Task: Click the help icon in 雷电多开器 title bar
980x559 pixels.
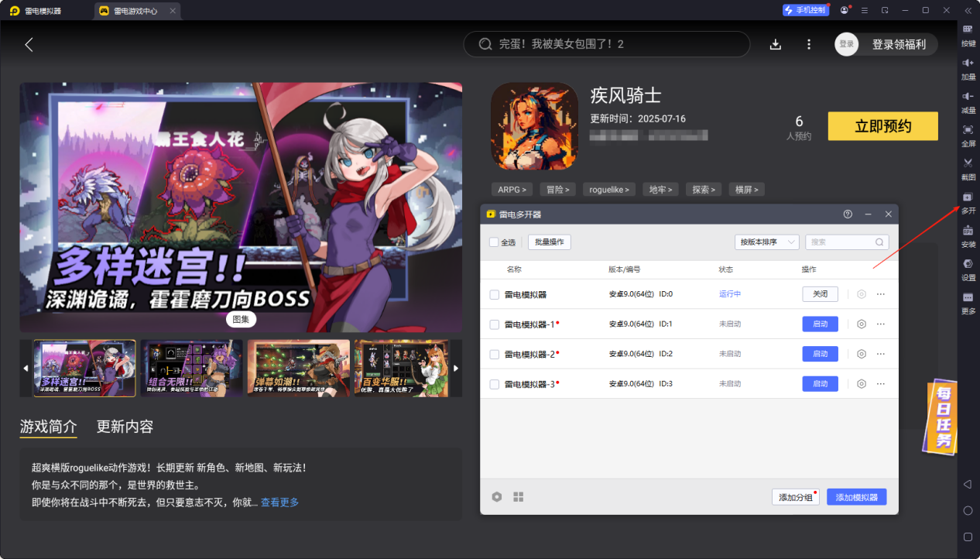Action: (x=848, y=214)
